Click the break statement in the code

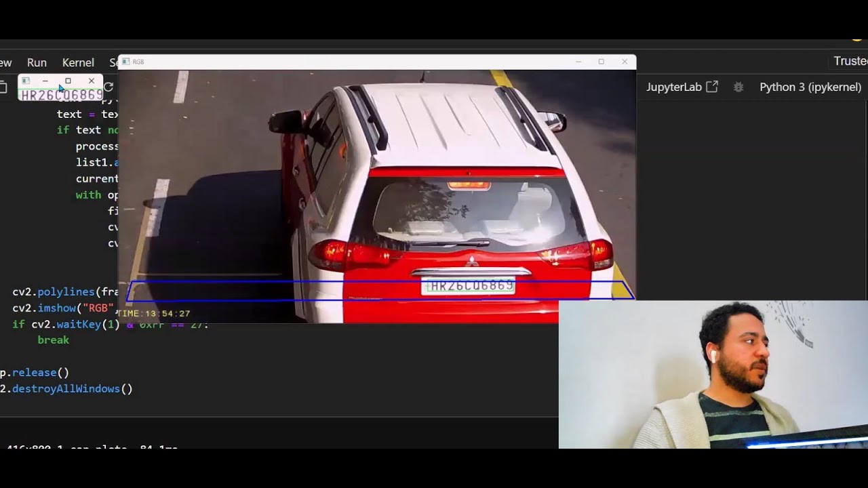[x=54, y=340]
